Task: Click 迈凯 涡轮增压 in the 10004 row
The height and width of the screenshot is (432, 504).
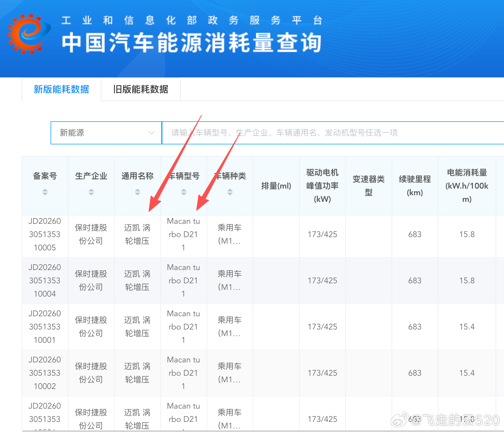Action: [137, 280]
